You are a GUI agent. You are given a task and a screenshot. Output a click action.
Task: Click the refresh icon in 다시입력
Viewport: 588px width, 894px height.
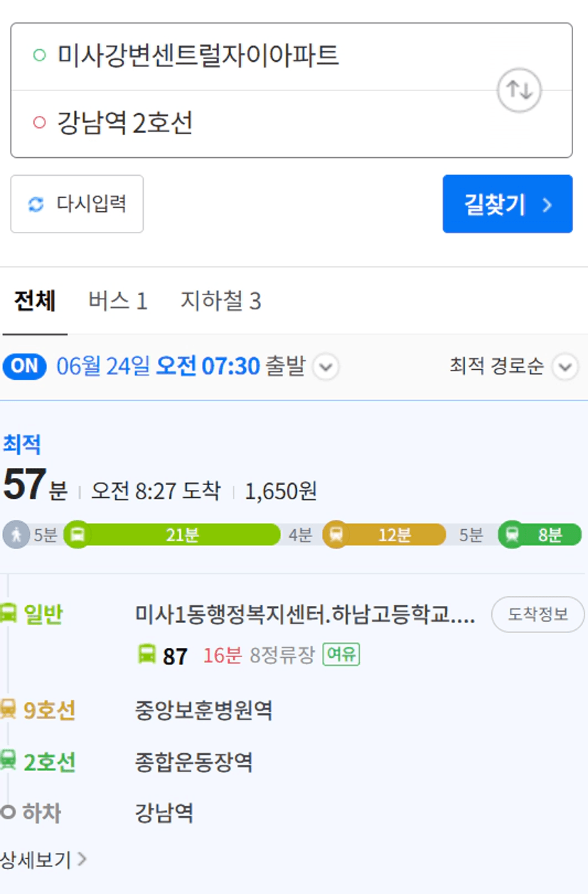36,205
